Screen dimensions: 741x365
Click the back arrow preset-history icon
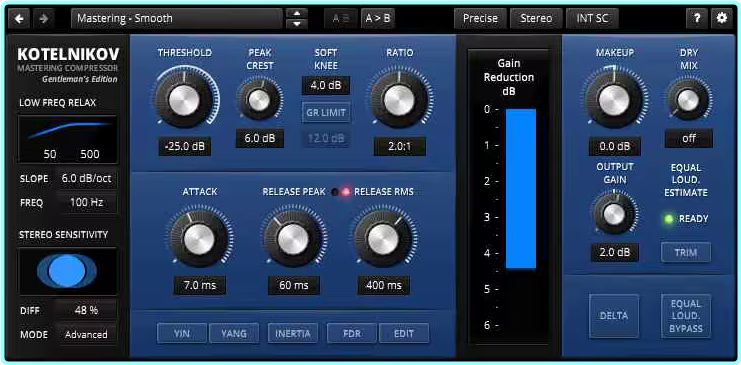tap(19, 18)
